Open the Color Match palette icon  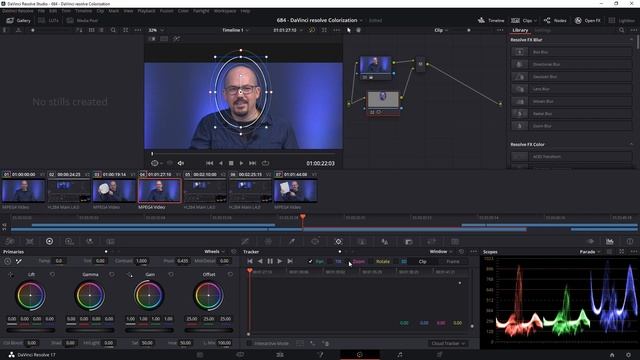coord(30,242)
